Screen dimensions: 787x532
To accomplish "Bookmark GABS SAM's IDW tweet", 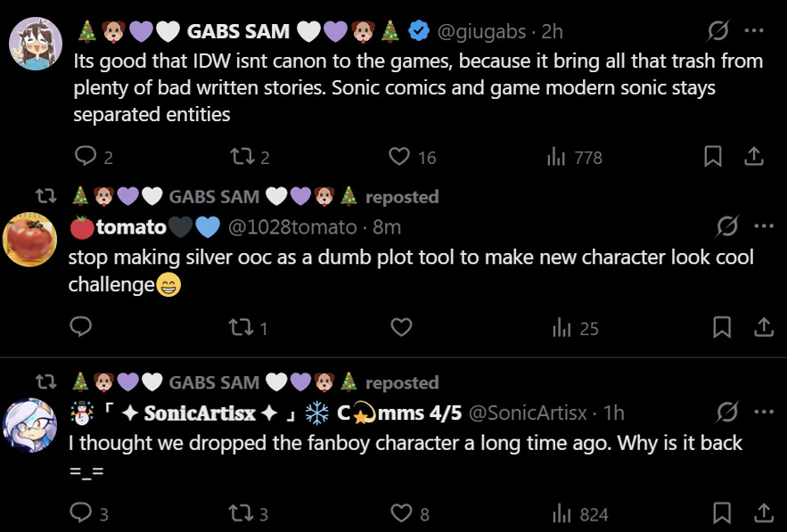I will point(713,157).
